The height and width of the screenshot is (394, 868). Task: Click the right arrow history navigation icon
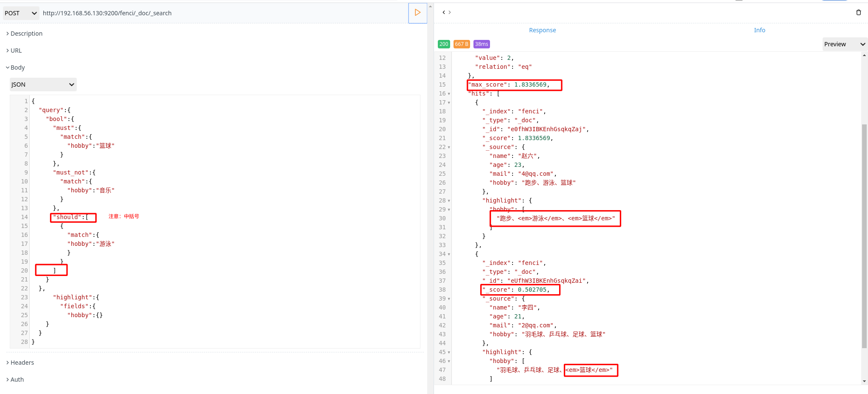[449, 12]
